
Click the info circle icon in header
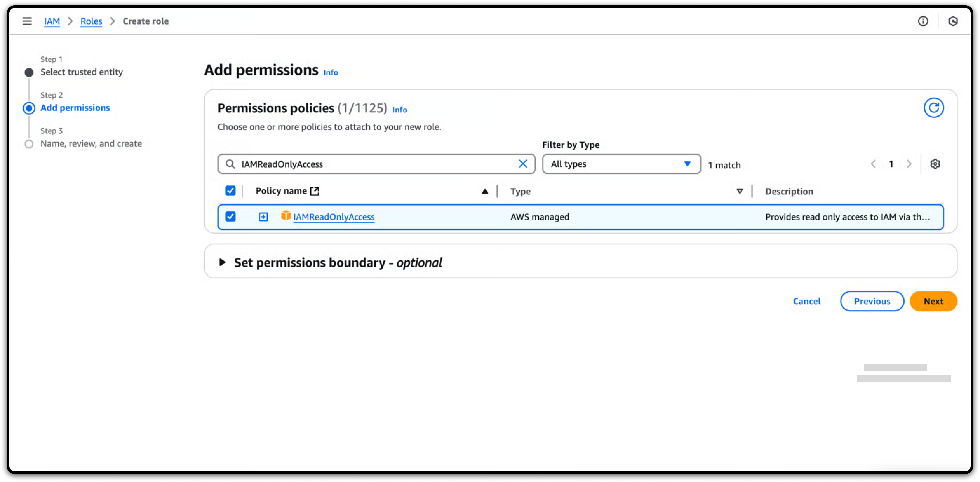[923, 21]
